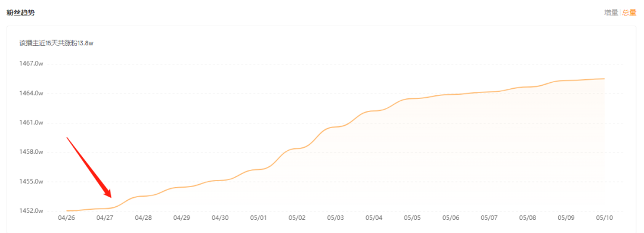Click curve endpoint above 05/10

tap(603, 79)
